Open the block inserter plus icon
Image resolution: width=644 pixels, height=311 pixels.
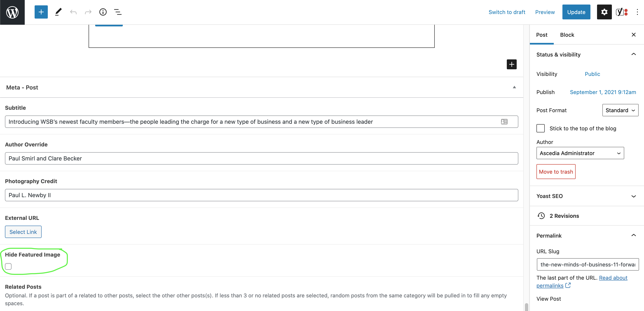(x=41, y=12)
